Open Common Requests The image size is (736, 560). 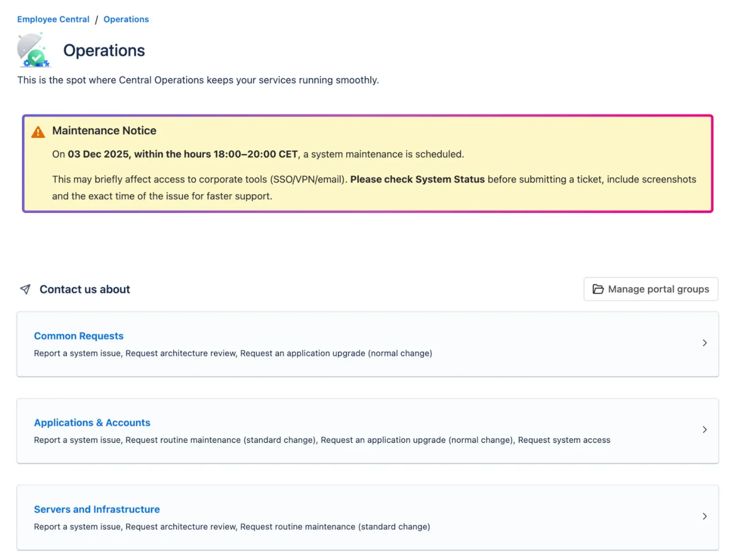click(x=78, y=336)
